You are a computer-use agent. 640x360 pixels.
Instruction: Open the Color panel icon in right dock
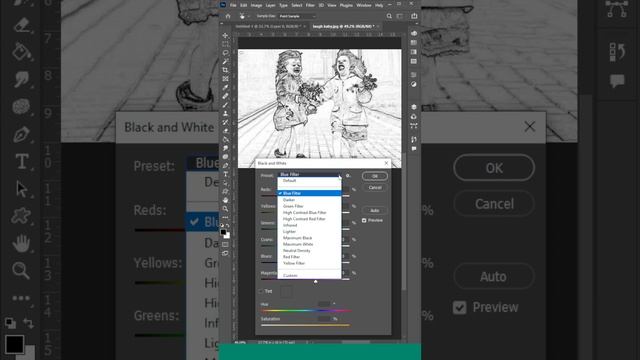pyautogui.click(x=414, y=33)
